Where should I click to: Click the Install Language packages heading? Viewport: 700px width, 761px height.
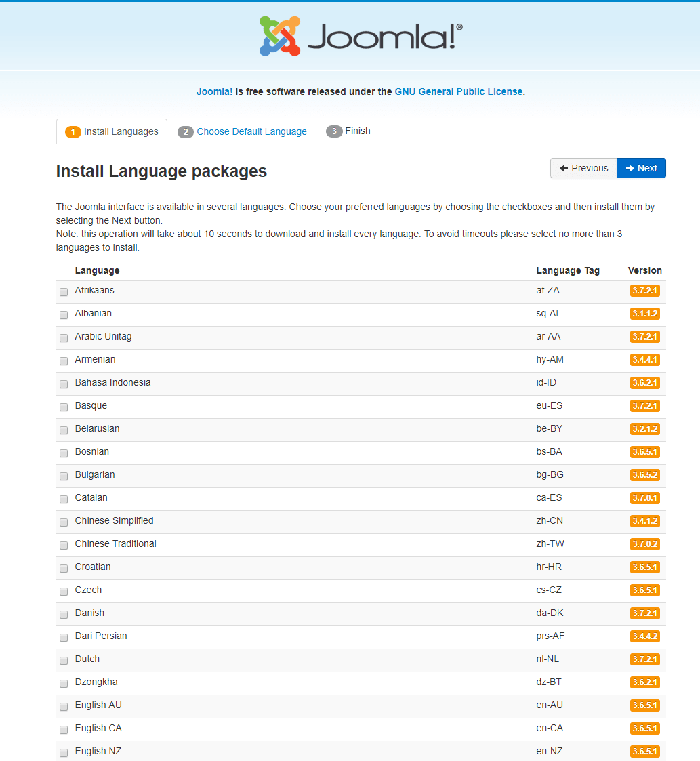tap(162, 171)
